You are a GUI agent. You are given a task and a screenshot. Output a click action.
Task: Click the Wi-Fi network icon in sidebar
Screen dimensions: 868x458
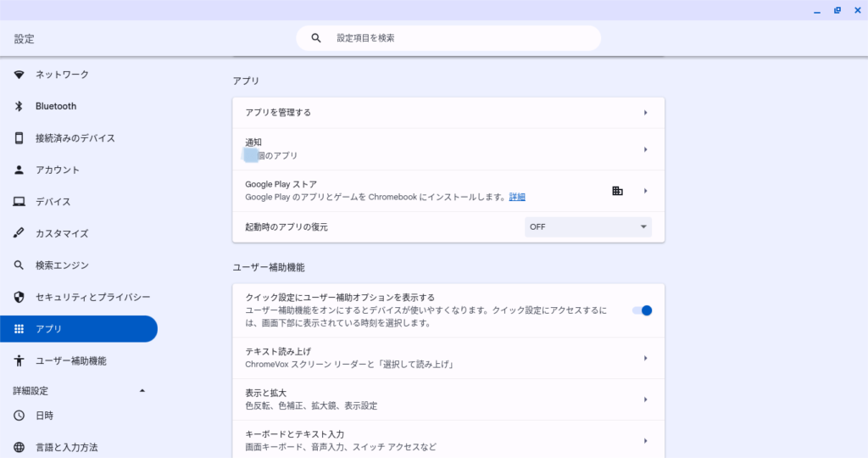pos(19,75)
